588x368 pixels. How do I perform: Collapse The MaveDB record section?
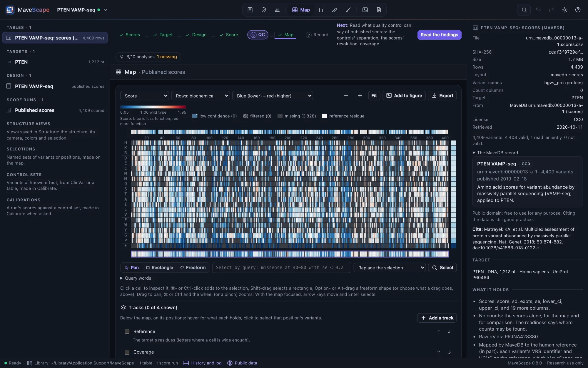coord(495,153)
